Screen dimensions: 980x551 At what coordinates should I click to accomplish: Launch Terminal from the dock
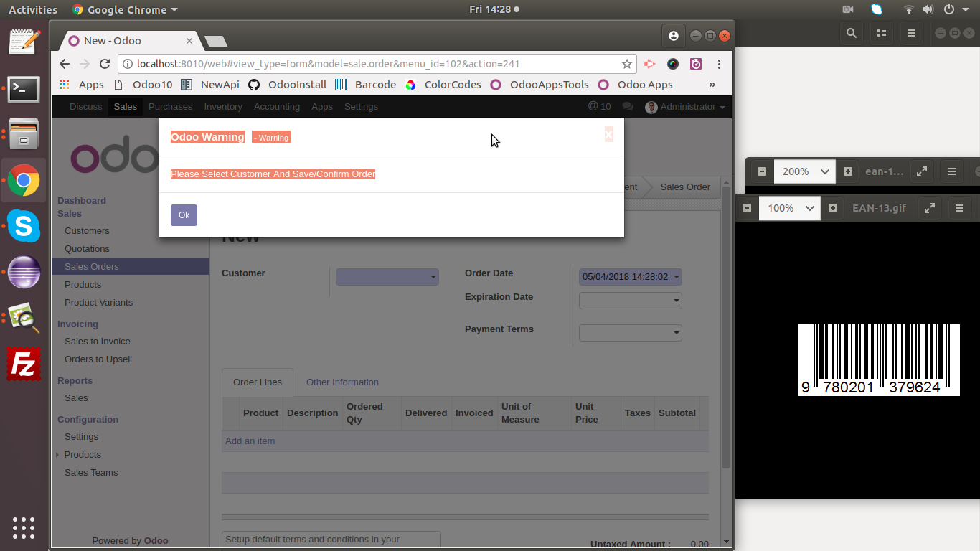pos(24,89)
